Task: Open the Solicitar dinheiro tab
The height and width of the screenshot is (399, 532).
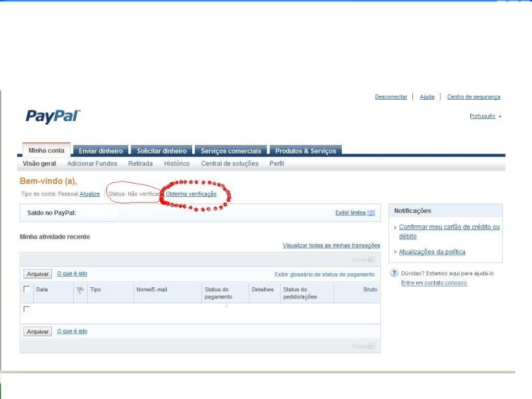Action: click(x=162, y=151)
